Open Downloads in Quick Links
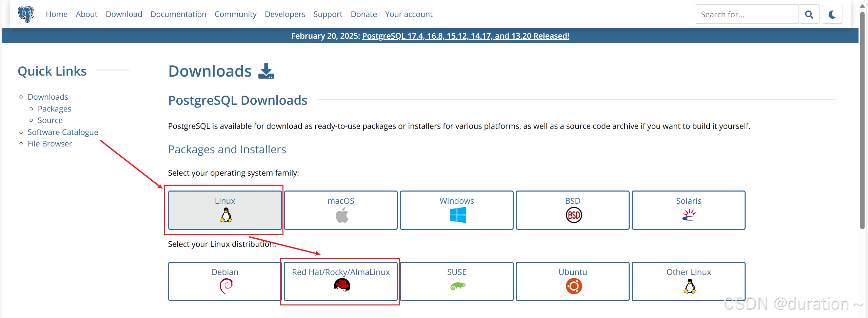Viewport: 868px width, 318px height. point(48,97)
